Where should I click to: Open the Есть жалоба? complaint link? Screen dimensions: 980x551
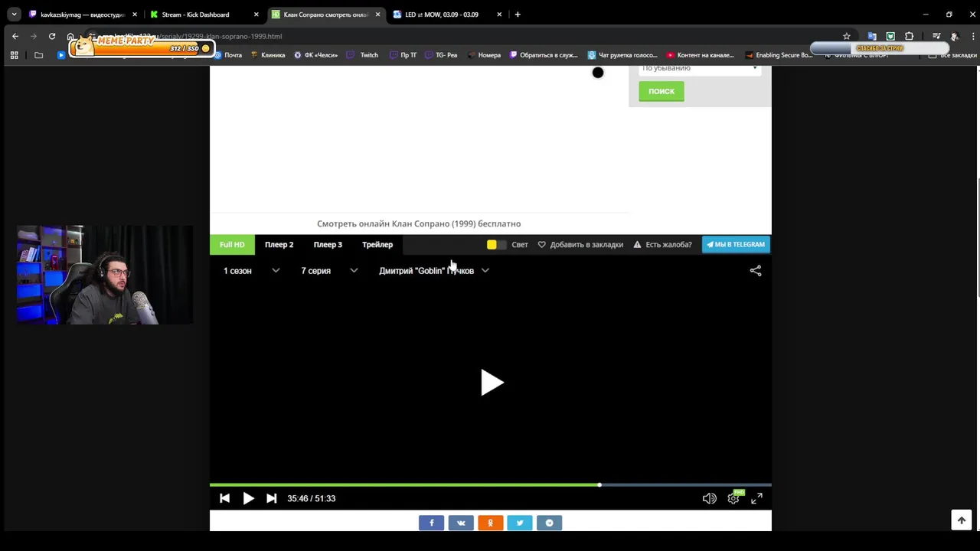click(663, 245)
